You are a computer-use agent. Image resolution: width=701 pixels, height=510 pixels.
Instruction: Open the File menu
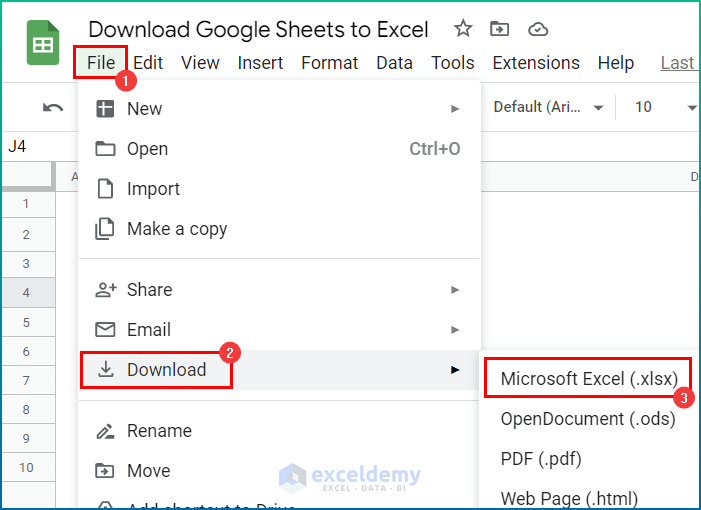[101, 63]
